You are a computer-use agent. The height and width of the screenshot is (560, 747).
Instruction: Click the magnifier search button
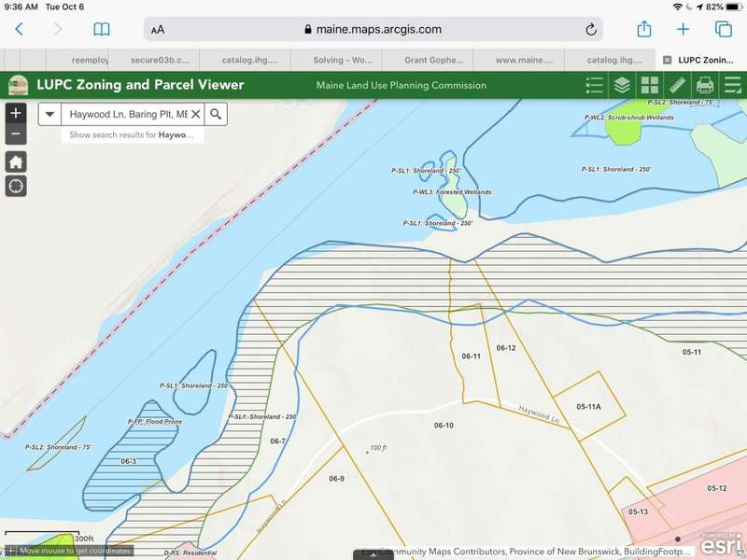click(x=216, y=114)
